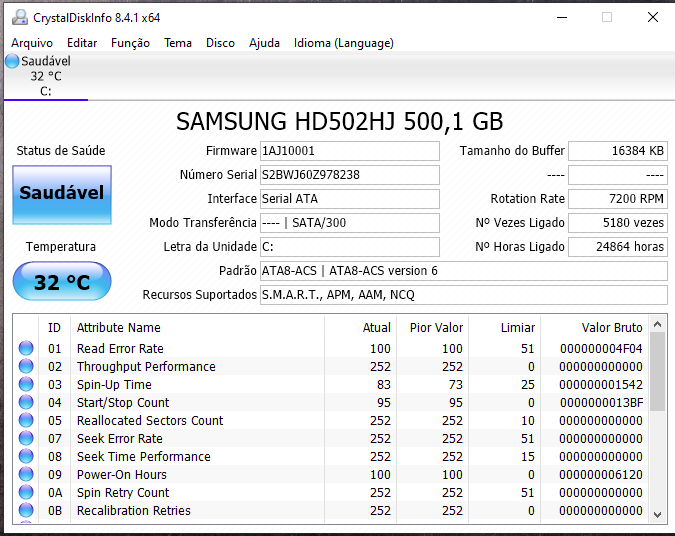Select the Start/Stop Count attribute name

tap(123, 403)
